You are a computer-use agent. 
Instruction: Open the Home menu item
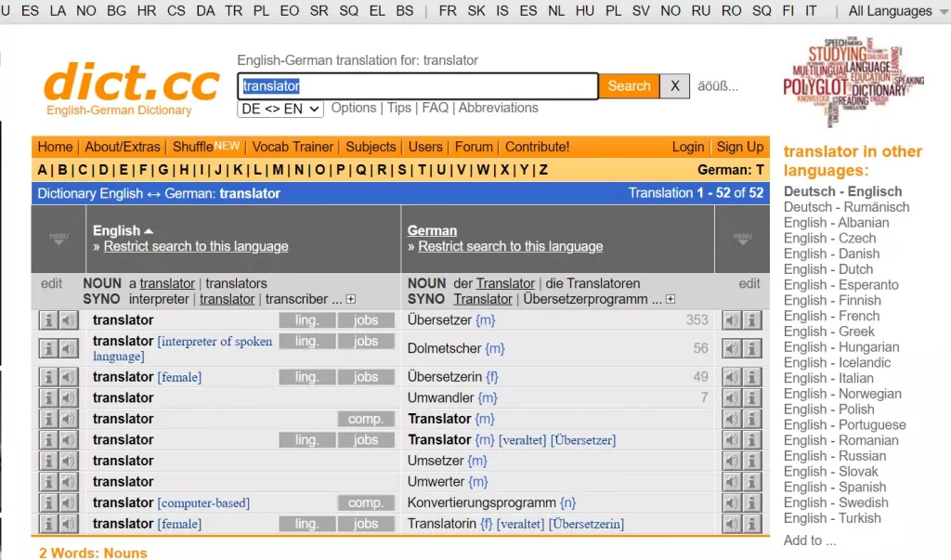point(55,147)
